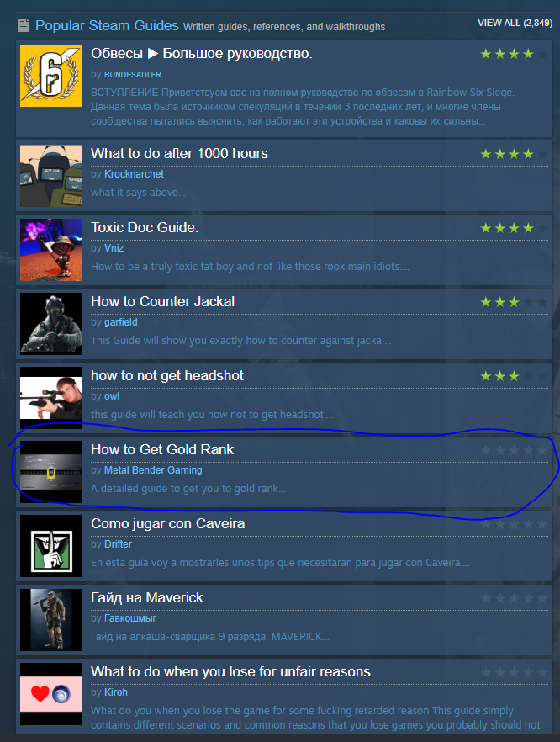Screen dimensions: 560x742
Task: Click the heart and Ubisoft logo thumbnail
Action: coord(51,694)
